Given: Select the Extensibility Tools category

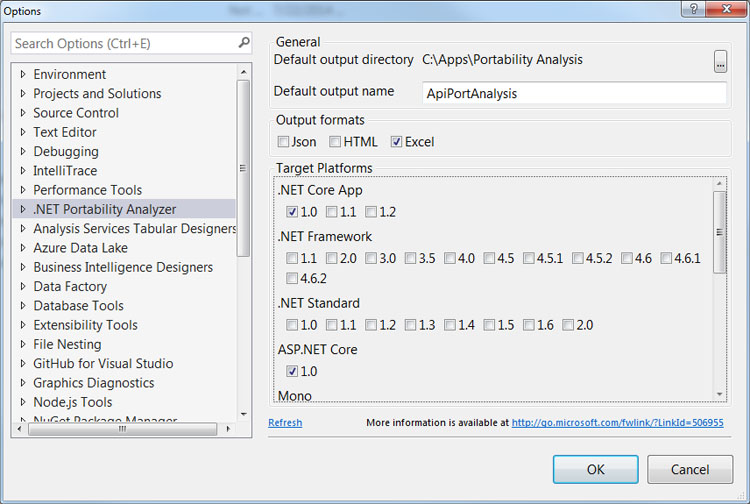Looking at the screenshot, I should tap(85, 325).
